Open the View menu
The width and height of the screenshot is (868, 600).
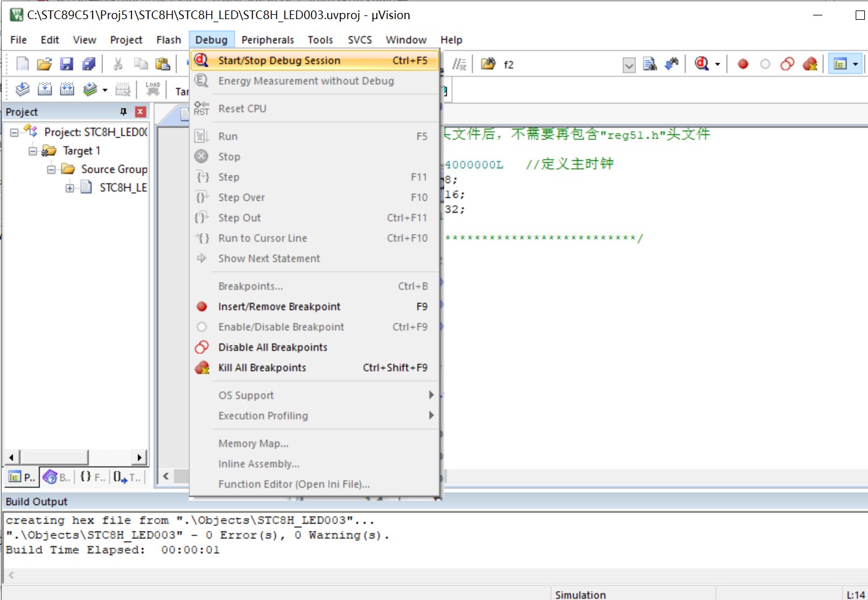click(85, 39)
